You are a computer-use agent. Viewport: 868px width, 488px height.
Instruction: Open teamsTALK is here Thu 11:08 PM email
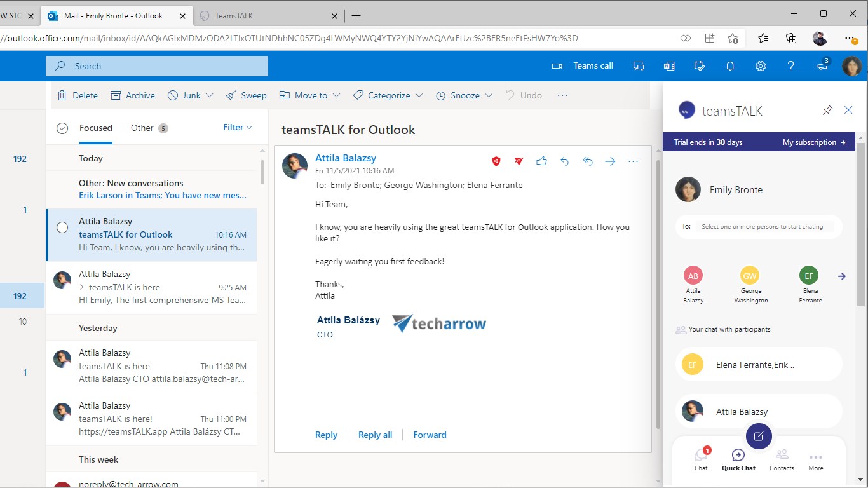click(151, 366)
